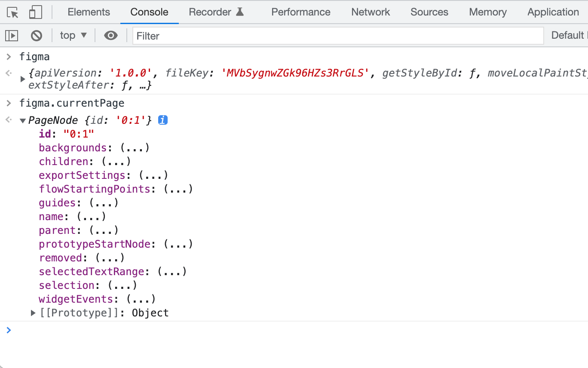Show the console sidebar
Screen dimensions: 588x368
12,36
